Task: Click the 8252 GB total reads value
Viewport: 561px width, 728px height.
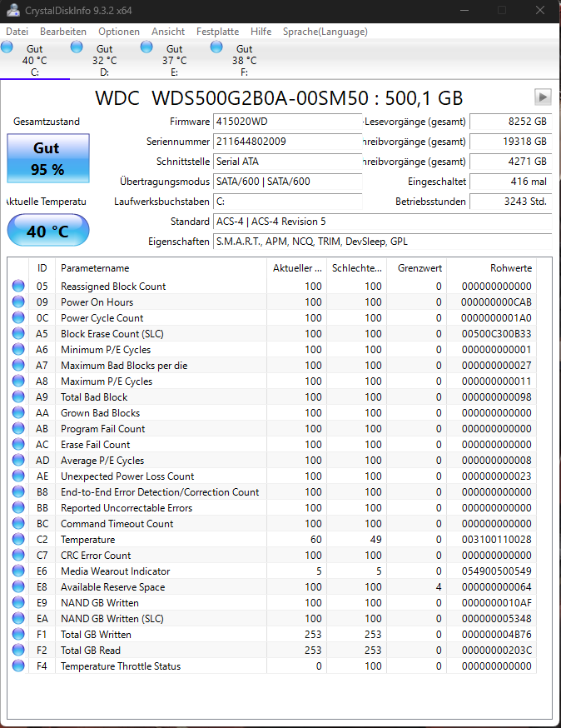Action: click(511, 122)
